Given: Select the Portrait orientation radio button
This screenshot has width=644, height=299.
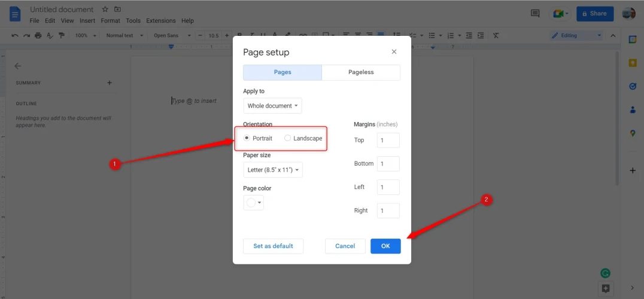Looking at the screenshot, I should [247, 138].
